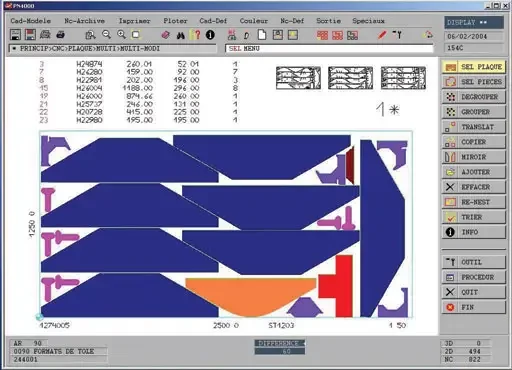This screenshot has height=370, width=512.
Task: Click the SEL PLAQUE button
Action: [x=474, y=67]
